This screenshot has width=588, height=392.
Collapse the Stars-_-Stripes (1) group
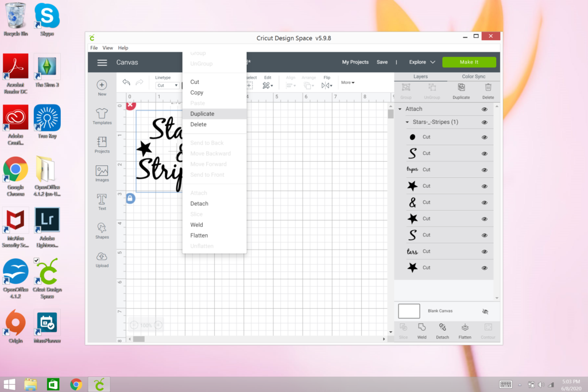(x=407, y=122)
